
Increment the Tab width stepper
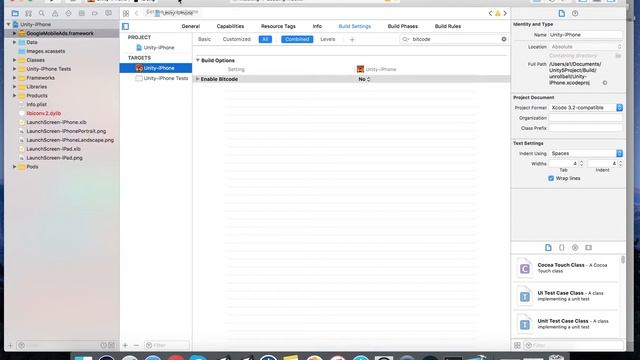coord(581,162)
